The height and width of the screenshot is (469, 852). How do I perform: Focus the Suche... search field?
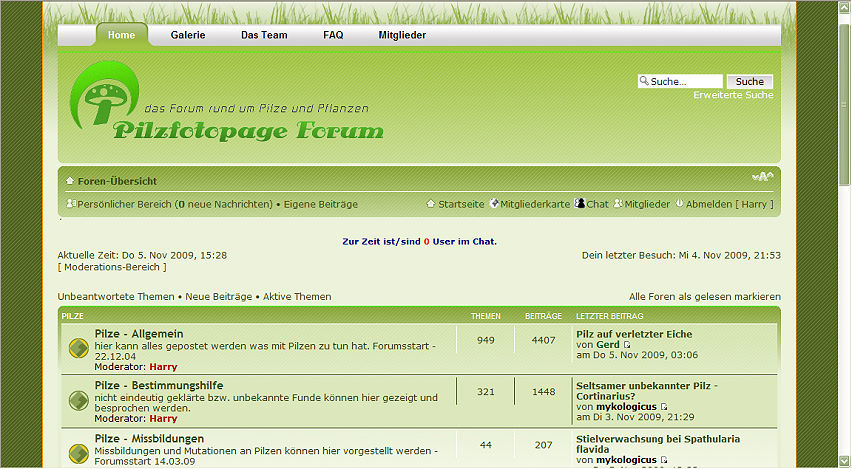(x=680, y=82)
